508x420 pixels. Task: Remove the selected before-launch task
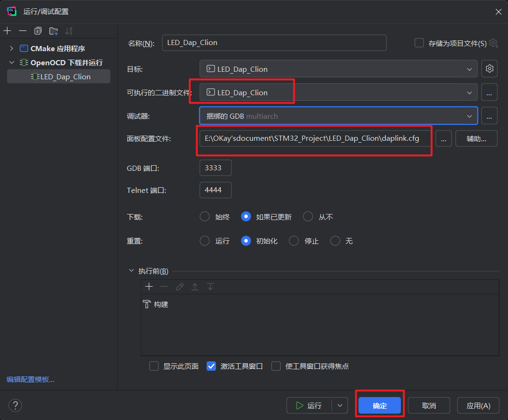(x=164, y=287)
